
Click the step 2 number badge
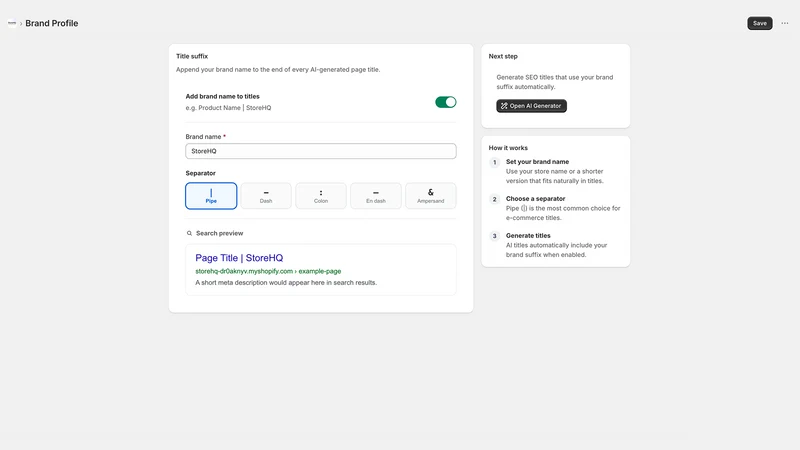494,199
